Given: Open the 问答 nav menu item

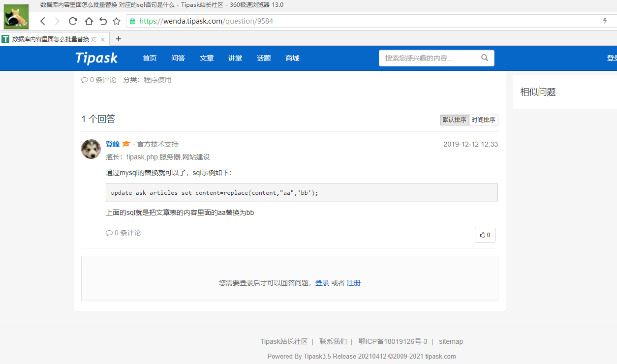Looking at the screenshot, I should coord(178,58).
